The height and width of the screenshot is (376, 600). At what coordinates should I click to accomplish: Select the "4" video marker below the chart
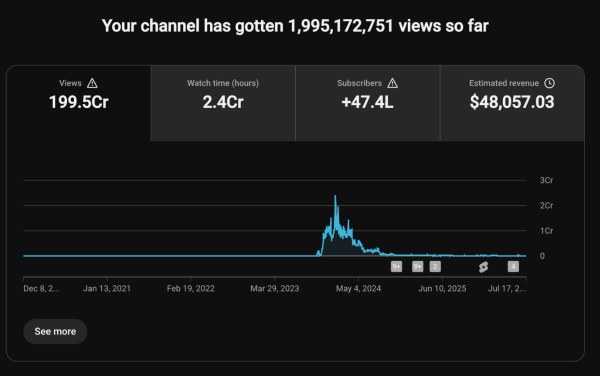tap(513, 267)
